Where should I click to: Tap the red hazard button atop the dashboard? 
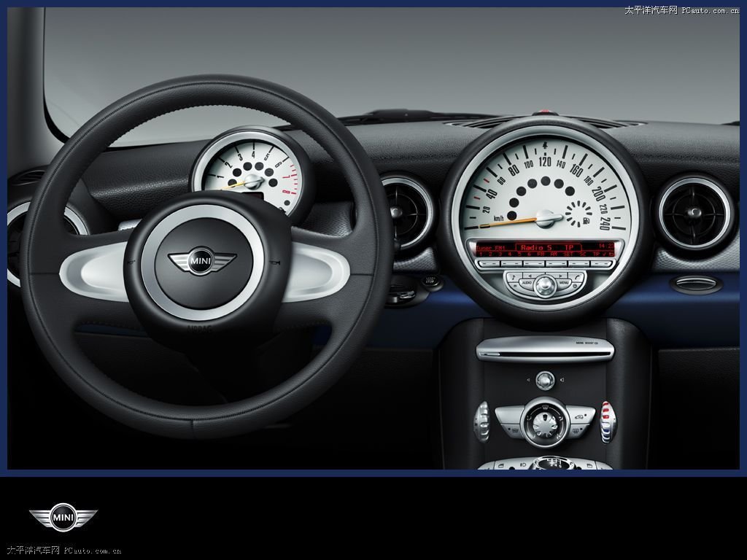pos(544,113)
